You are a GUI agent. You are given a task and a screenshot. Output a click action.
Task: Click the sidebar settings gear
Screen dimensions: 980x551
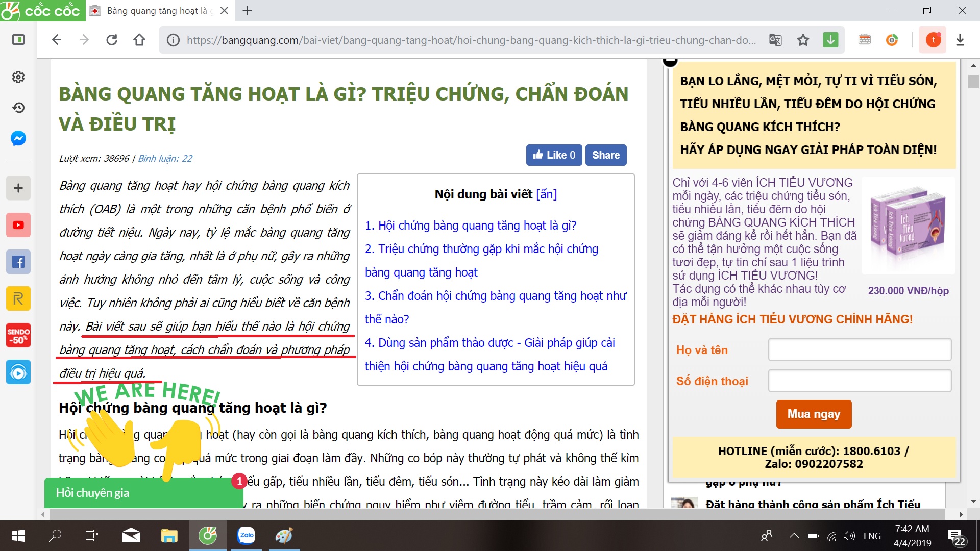tap(18, 77)
